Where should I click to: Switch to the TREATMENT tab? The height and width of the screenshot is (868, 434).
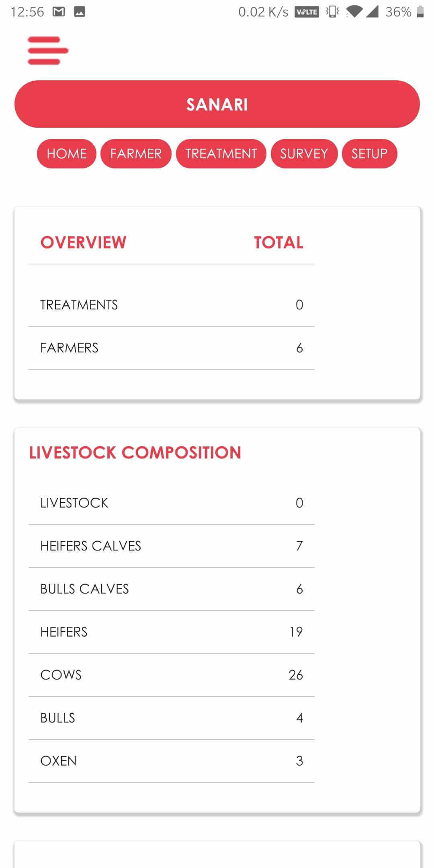(221, 154)
